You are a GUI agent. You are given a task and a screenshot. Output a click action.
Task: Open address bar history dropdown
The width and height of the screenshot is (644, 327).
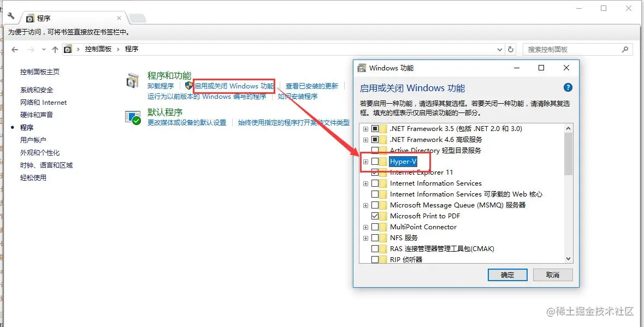click(x=500, y=50)
